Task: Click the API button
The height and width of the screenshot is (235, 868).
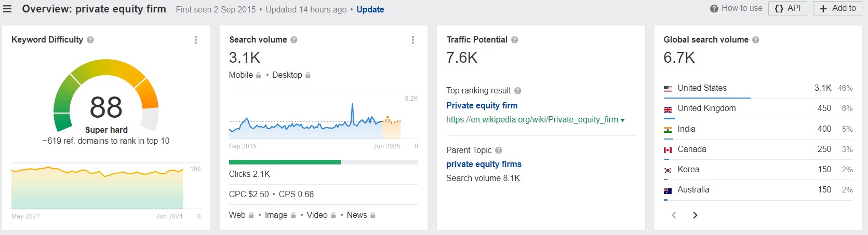Action: pos(787,8)
